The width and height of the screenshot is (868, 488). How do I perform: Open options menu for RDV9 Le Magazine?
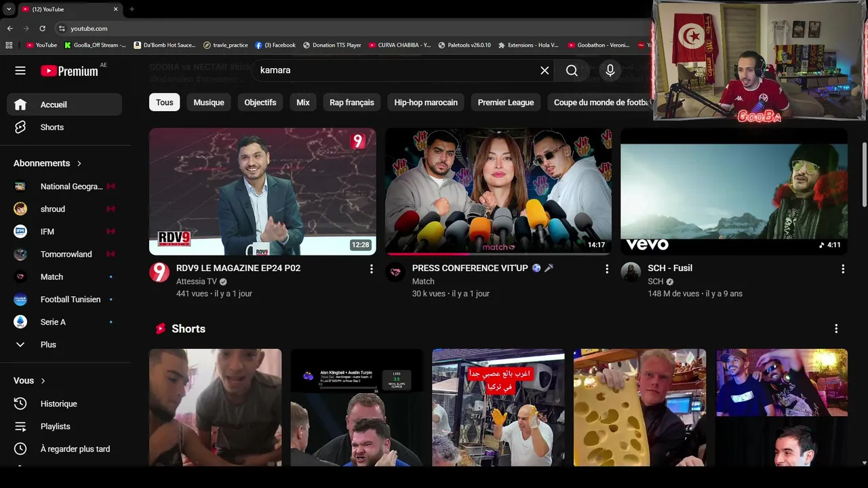click(371, 269)
